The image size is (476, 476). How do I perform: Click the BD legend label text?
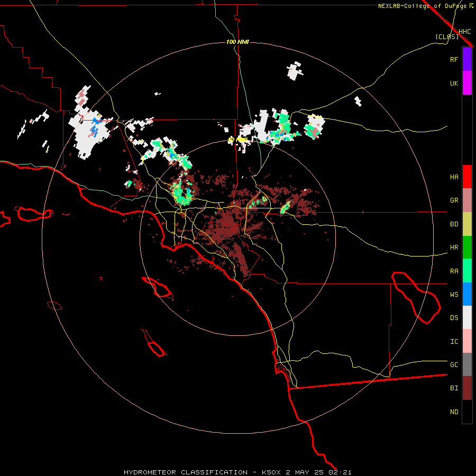[454, 224]
